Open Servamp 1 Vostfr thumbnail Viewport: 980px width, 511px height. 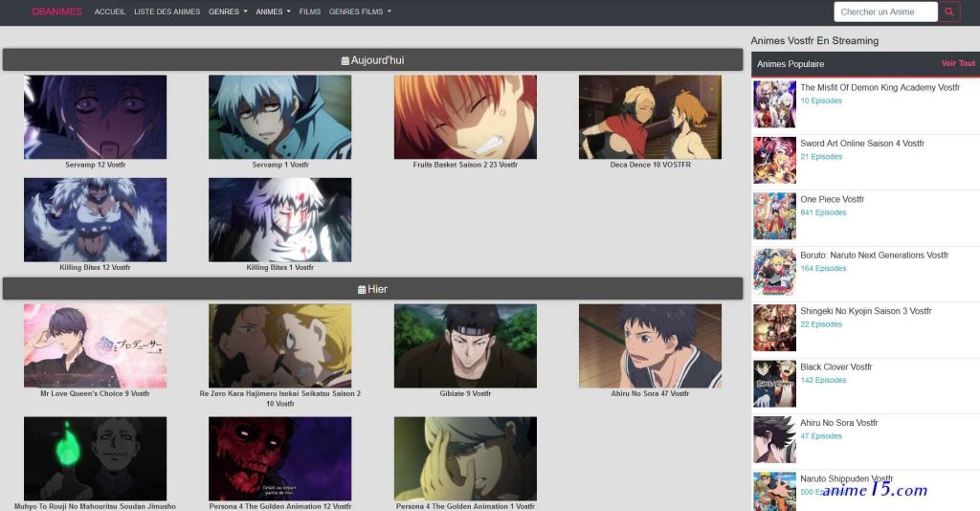(x=280, y=117)
